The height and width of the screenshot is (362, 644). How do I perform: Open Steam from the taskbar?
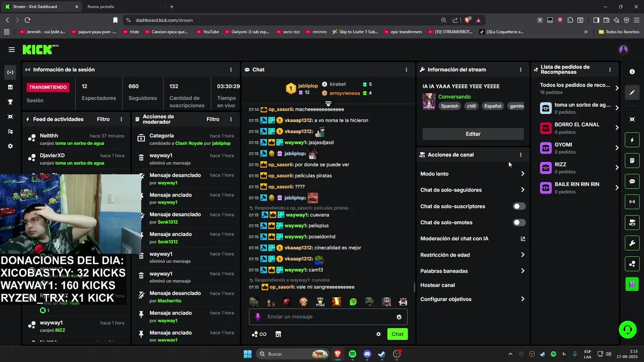click(382, 354)
